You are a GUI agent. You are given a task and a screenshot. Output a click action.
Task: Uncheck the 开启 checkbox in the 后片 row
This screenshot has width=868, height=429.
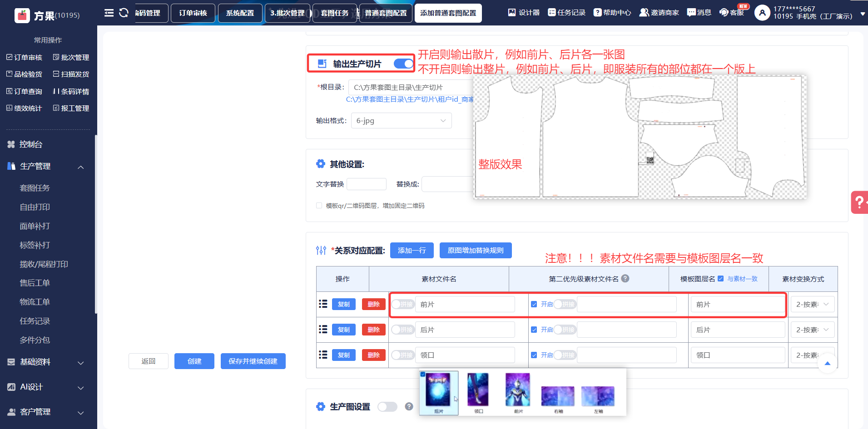(x=534, y=330)
